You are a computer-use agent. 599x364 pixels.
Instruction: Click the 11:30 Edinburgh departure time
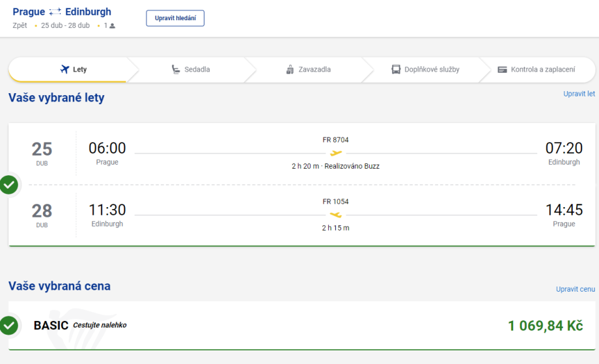click(x=107, y=210)
